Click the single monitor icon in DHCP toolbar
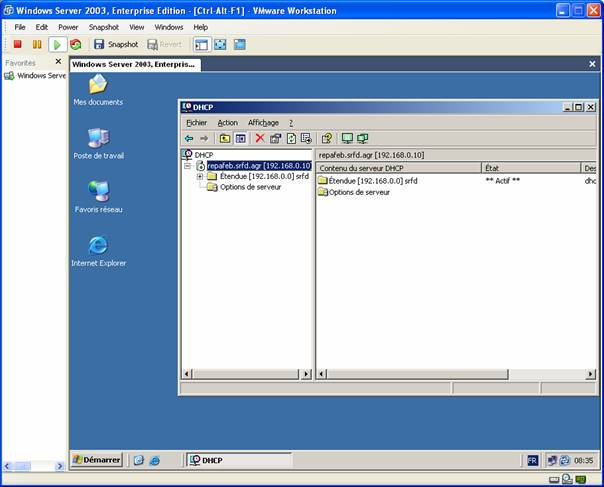 347,138
